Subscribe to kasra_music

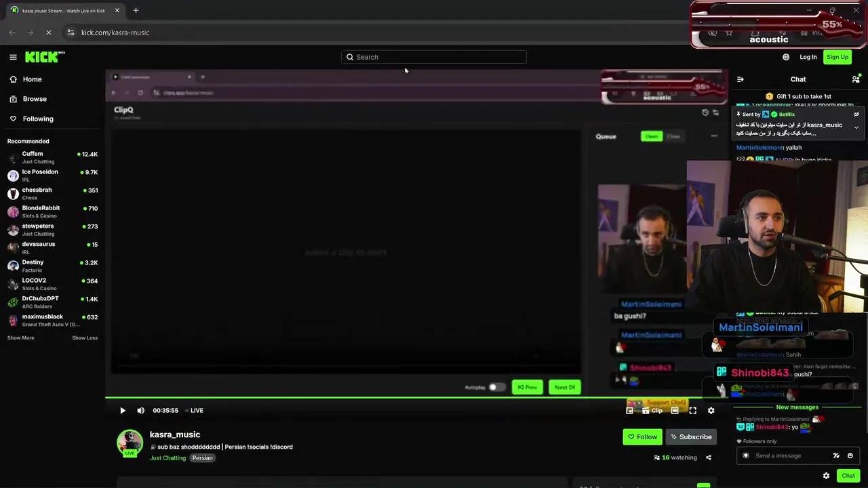click(x=691, y=437)
